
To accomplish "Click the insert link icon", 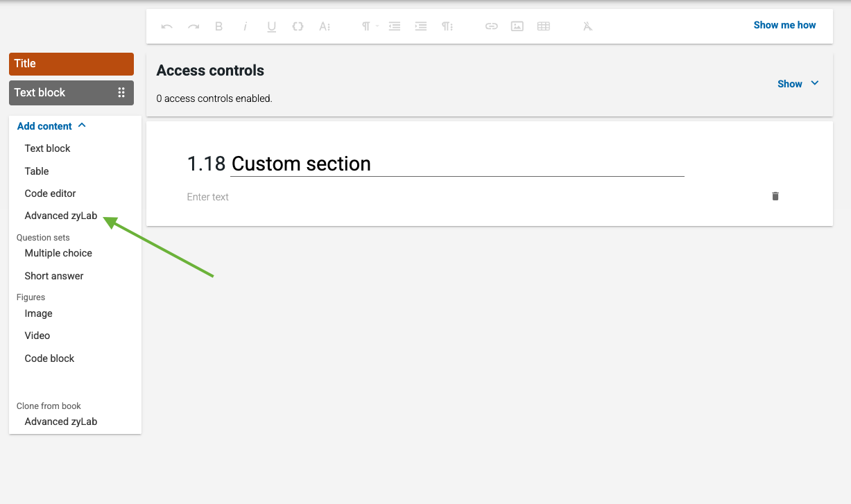I will click(x=491, y=26).
